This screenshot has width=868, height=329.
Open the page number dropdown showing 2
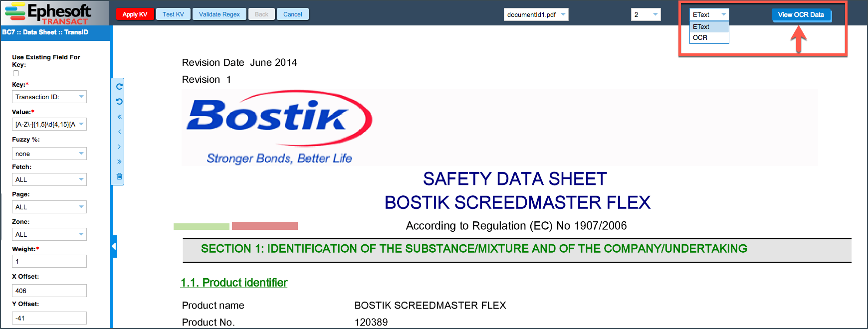(646, 14)
